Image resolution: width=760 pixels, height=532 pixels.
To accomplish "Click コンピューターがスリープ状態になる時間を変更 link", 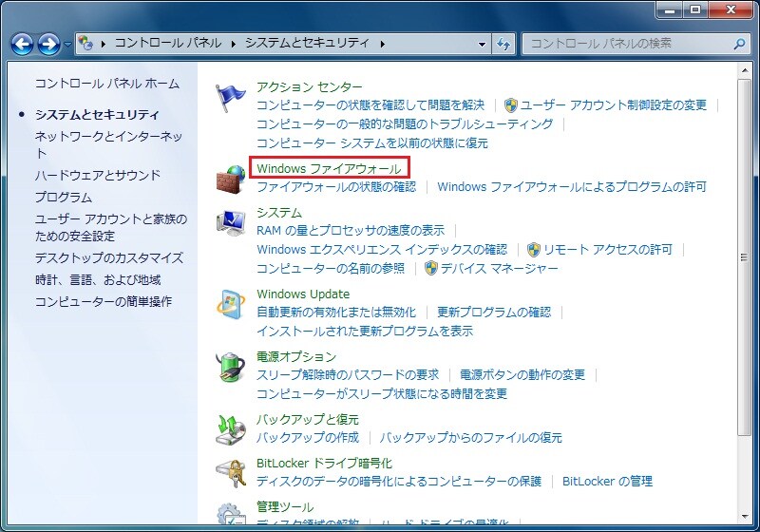I will 382,393.
